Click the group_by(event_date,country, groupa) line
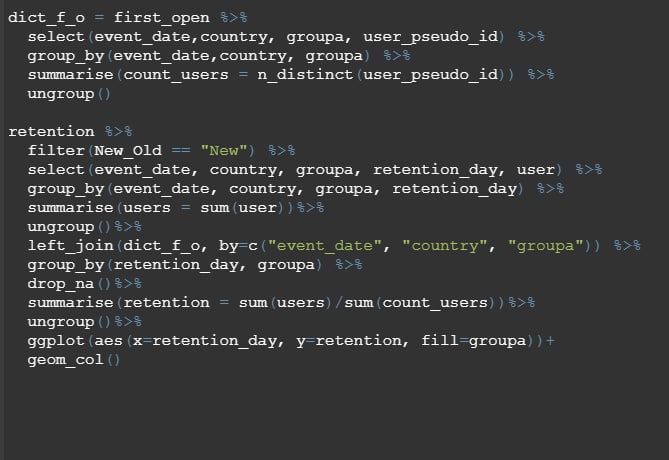 coord(219,56)
